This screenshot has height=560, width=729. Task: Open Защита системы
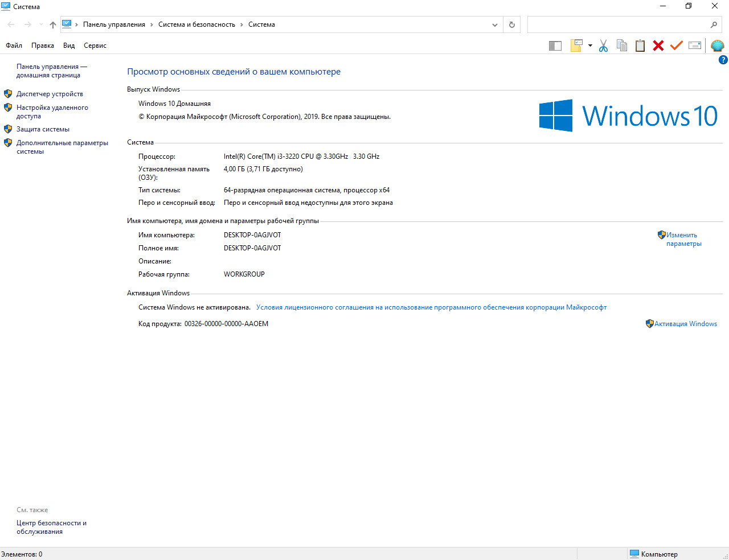pyautogui.click(x=43, y=129)
